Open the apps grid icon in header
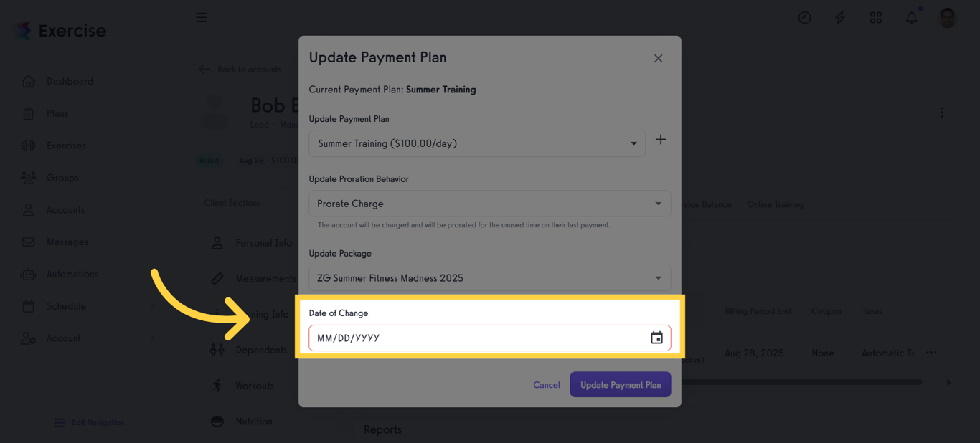Screen dimensions: 980x443 [x=875, y=17]
